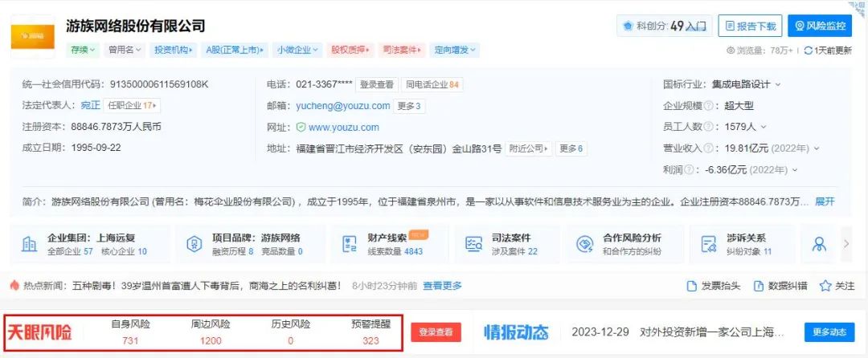Click the 任职企业 17 button

133,105
